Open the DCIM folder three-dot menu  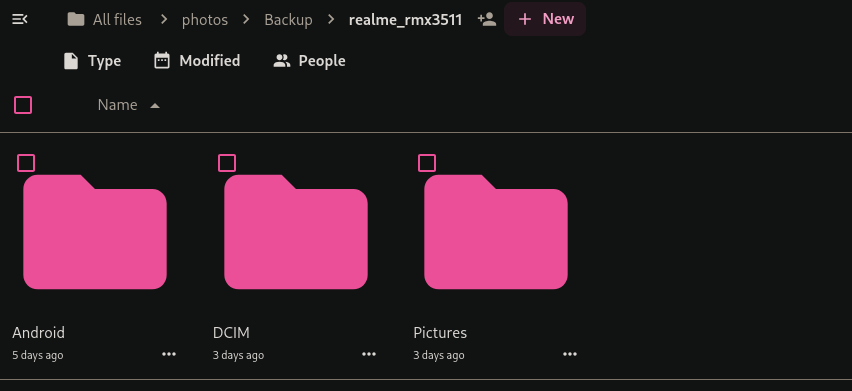pyautogui.click(x=369, y=354)
